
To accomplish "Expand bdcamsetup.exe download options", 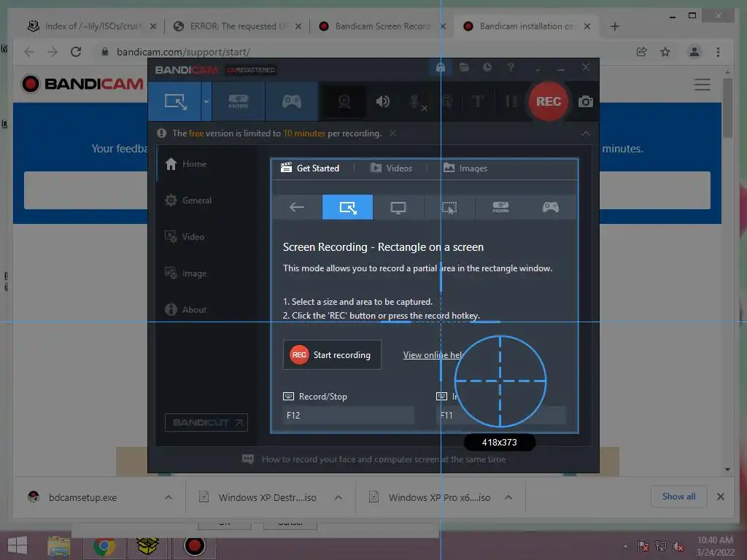I will (x=169, y=497).
